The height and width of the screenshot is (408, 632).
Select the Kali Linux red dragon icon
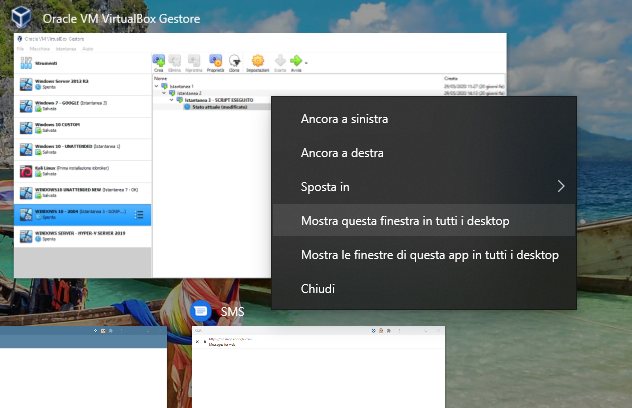pos(26,171)
